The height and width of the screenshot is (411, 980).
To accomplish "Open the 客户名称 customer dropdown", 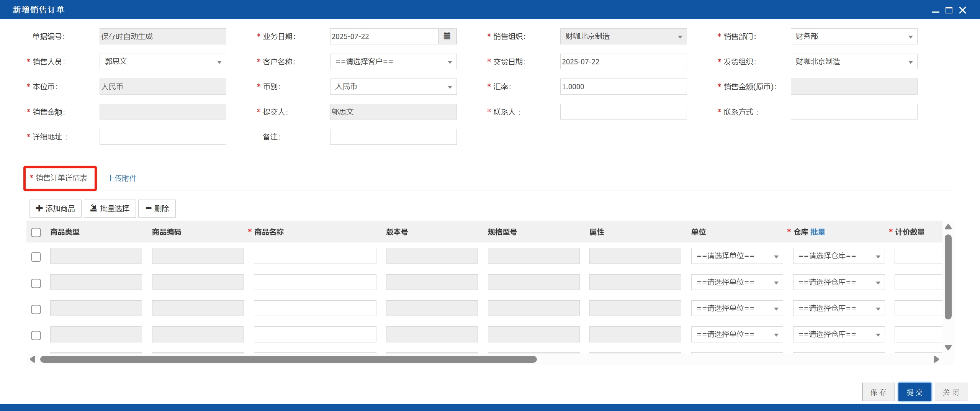I will point(393,62).
